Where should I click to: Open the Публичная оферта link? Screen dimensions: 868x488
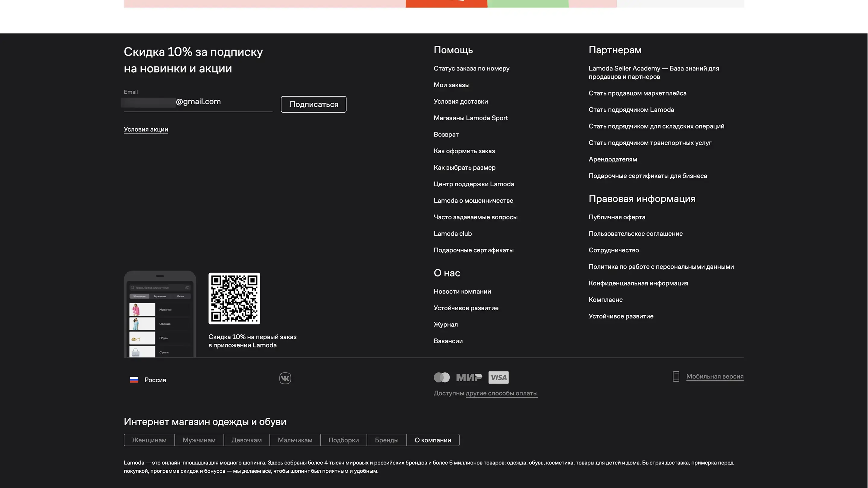point(617,217)
